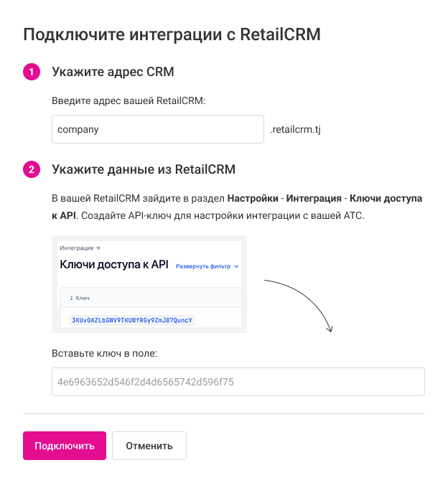Select the Укажите адрес CRM step heading
Screen dimensions: 448x483
(113, 72)
